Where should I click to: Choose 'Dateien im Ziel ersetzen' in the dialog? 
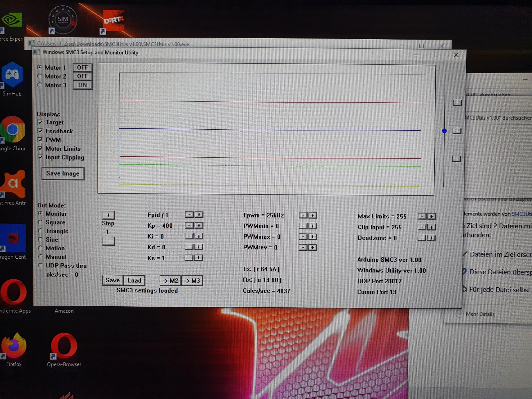pyautogui.click(x=498, y=254)
